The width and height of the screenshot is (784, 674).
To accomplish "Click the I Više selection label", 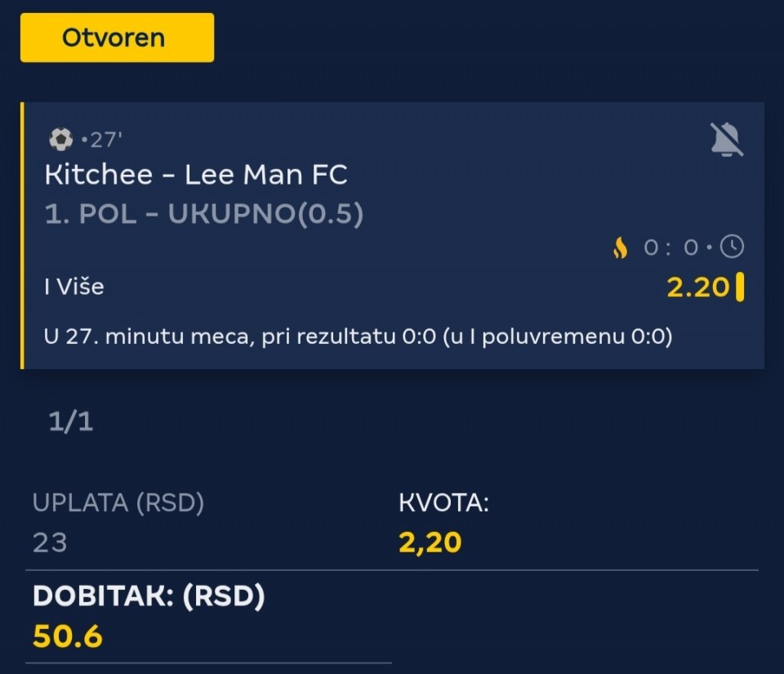I will tap(74, 287).
